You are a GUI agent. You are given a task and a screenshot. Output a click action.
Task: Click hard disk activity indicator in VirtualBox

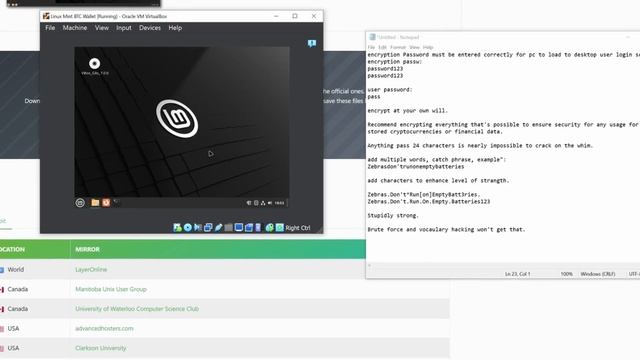click(177, 228)
